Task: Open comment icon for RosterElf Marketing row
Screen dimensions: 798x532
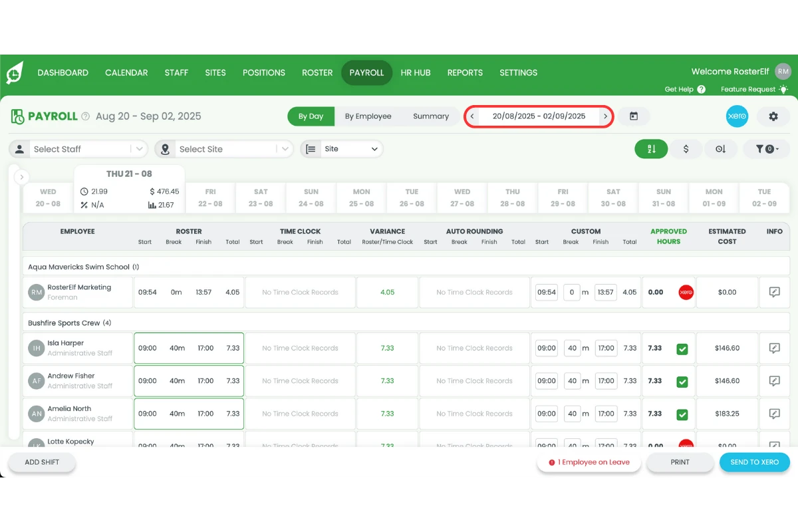Action: pos(774,292)
